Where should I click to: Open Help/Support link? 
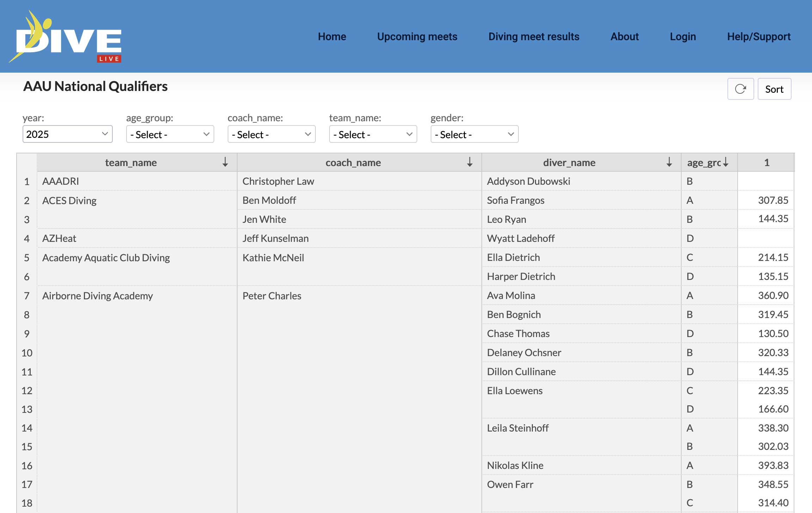click(758, 37)
